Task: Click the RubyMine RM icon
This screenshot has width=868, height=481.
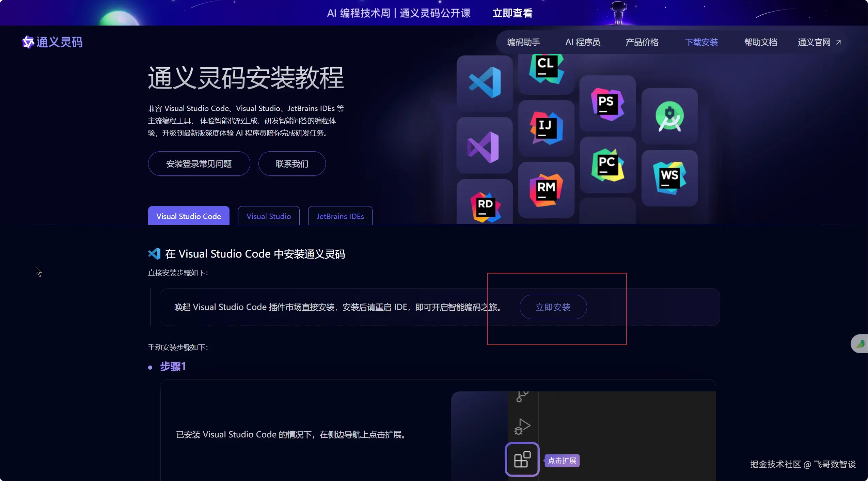Action: coord(546,190)
